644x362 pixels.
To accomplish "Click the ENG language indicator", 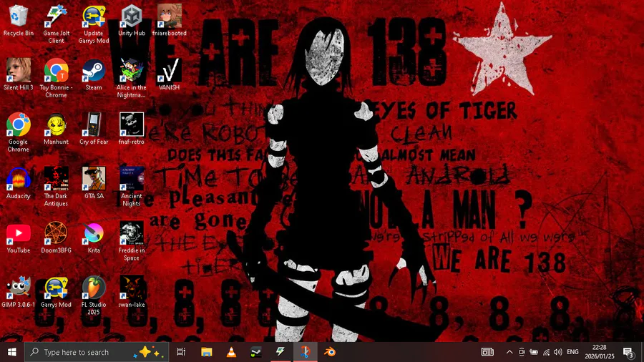I will (572, 352).
